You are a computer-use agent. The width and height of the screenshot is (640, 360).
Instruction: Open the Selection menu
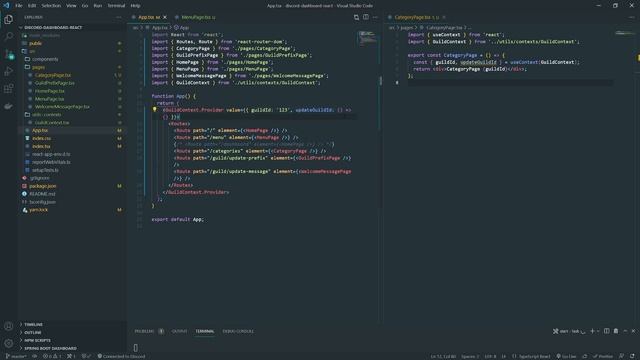[51, 6]
